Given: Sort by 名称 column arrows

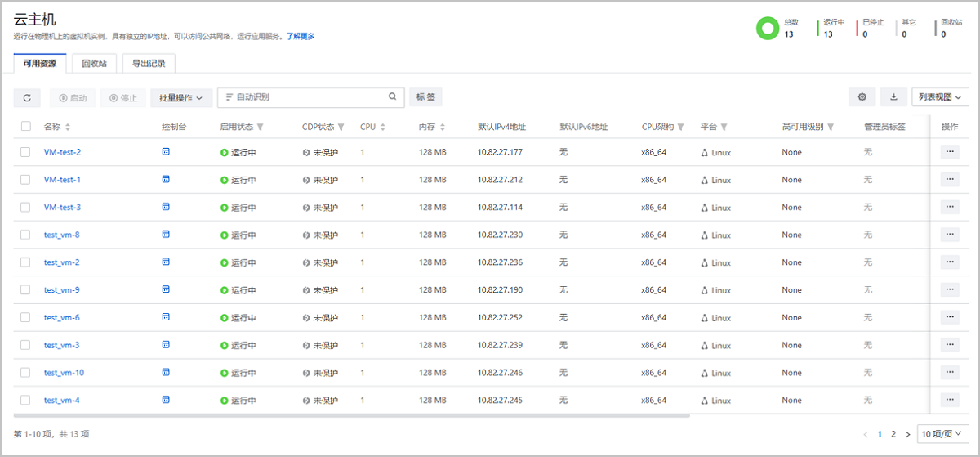Looking at the screenshot, I should point(68,128).
